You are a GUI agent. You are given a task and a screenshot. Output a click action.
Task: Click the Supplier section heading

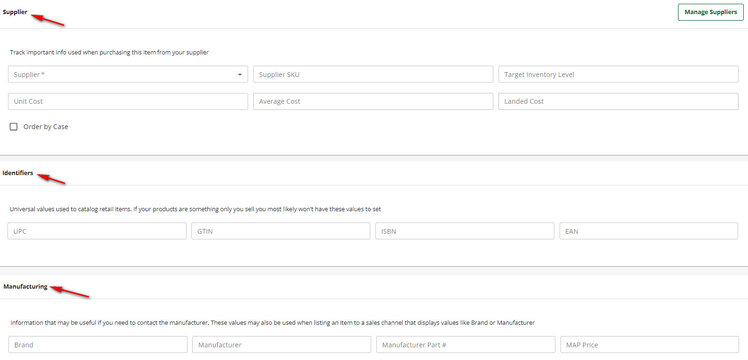click(15, 12)
